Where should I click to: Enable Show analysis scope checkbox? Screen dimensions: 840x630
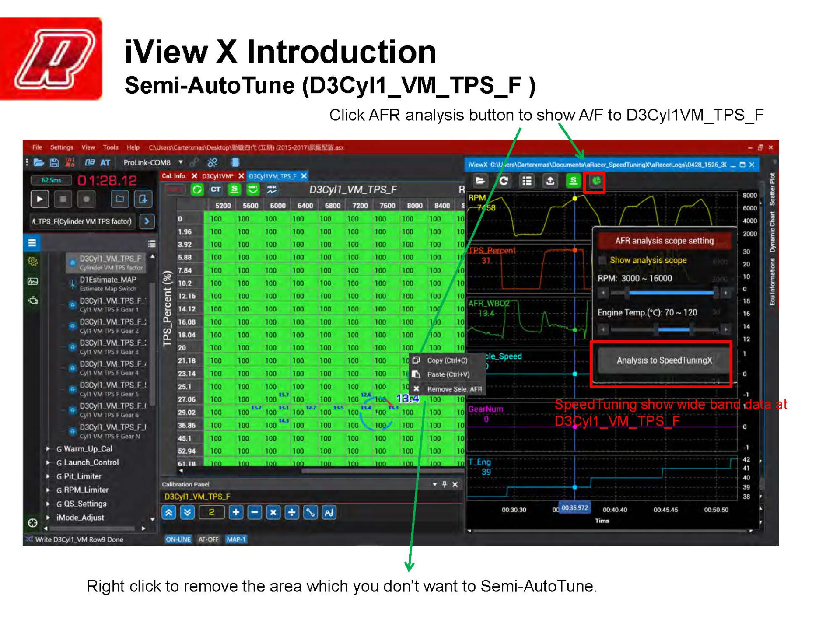pyautogui.click(x=603, y=260)
